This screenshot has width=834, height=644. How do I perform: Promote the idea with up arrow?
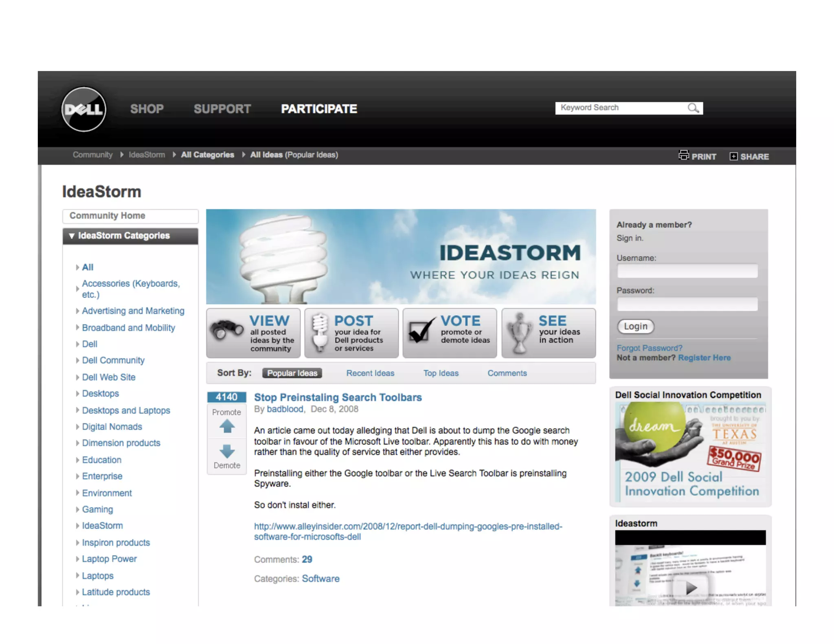click(x=227, y=427)
